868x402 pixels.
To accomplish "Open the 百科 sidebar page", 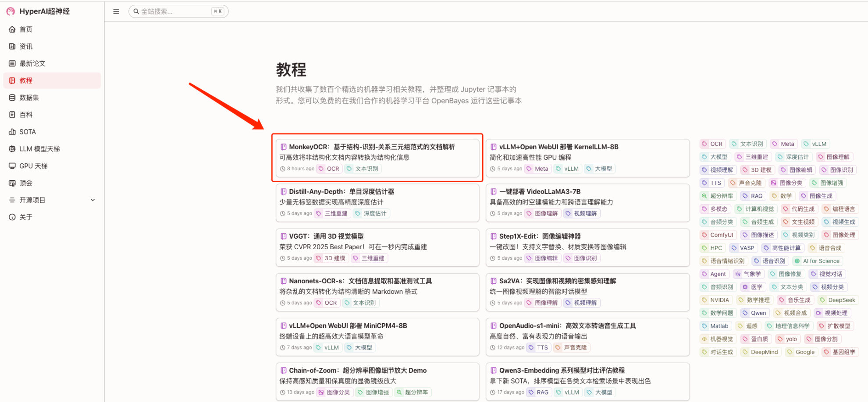I will click(x=26, y=115).
